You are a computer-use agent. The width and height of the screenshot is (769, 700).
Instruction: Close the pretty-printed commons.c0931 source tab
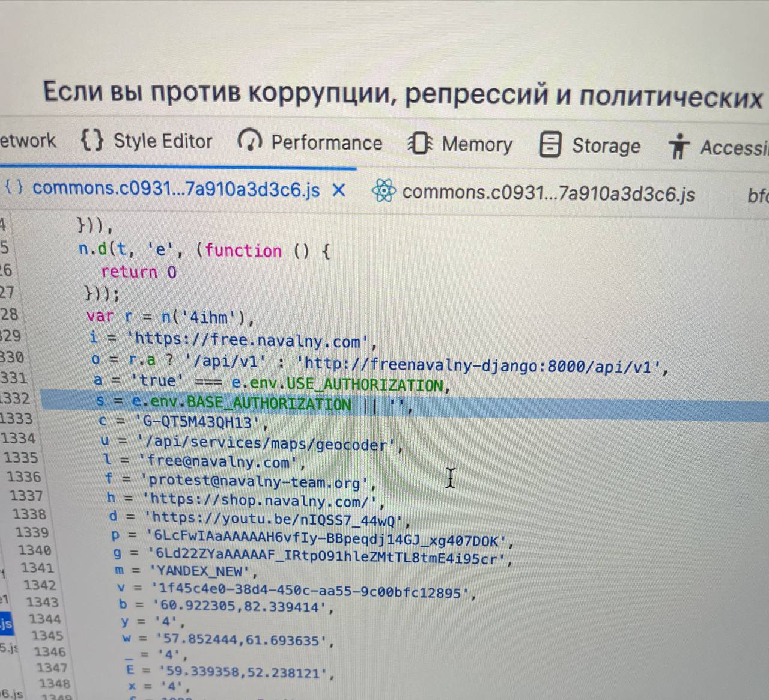(339, 190)
